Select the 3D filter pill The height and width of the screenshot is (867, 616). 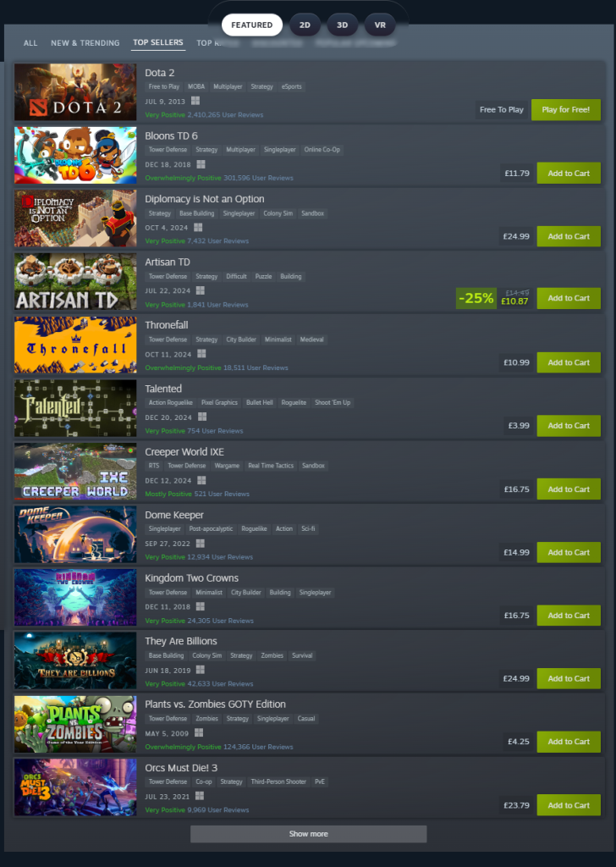(343, 25)
